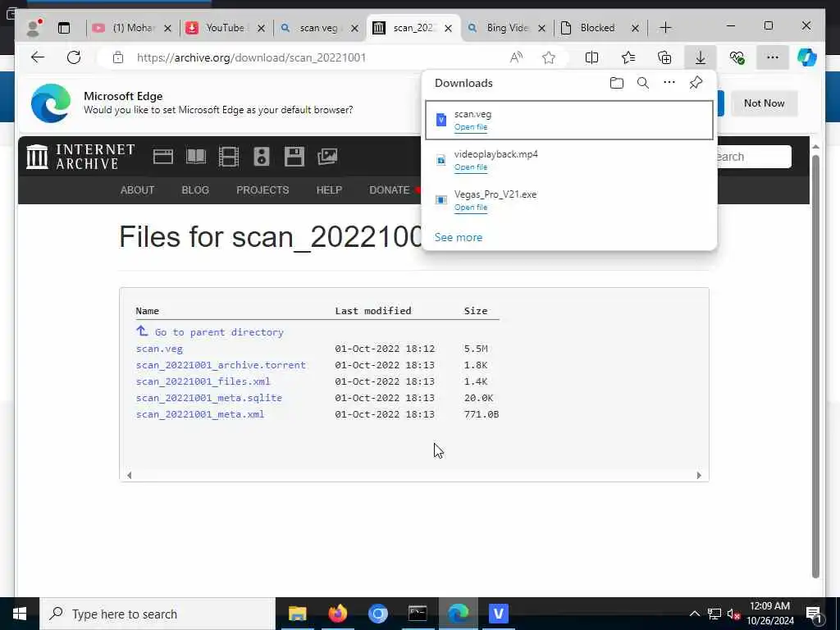Screen dimensions: 840x630
Task: Click See more in Downloads
Action: 458,237
